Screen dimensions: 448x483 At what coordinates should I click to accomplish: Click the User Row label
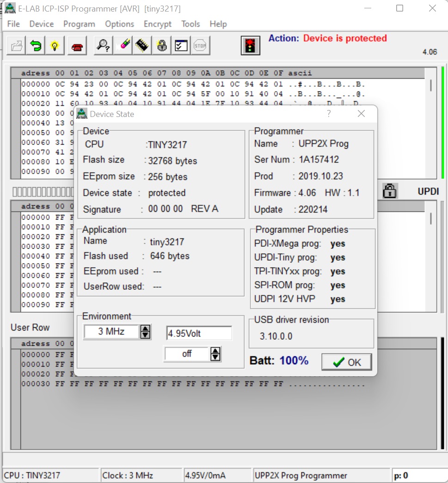pyautogui.click(x=30, y=327)
